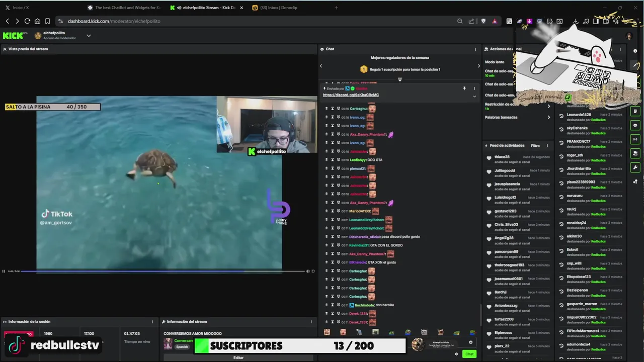This screenshot has height=362, width=644.
Task: Open Brave Shields icon in address bar
Action: (x=484, y=21)
